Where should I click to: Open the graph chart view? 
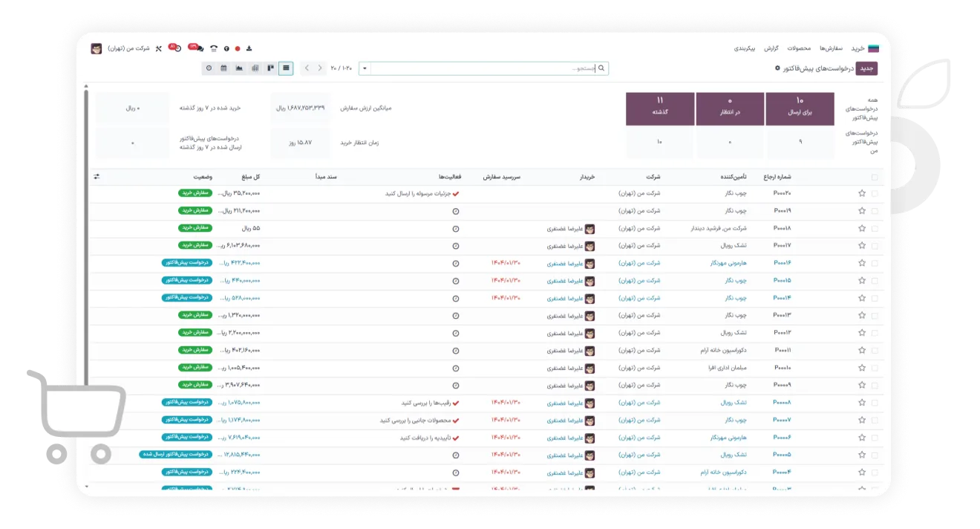coord(239,68)
